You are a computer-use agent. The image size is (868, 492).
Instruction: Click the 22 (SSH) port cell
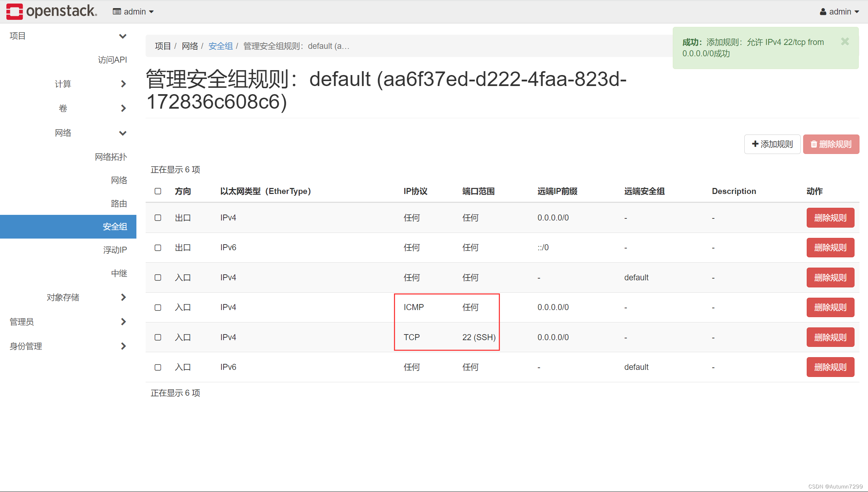(479, 337)
